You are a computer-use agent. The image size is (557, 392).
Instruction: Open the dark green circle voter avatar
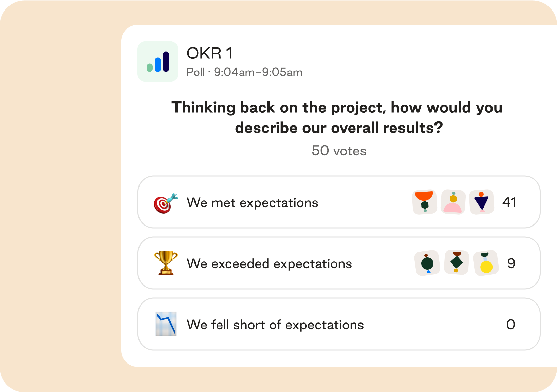click(x=427, y=263)
